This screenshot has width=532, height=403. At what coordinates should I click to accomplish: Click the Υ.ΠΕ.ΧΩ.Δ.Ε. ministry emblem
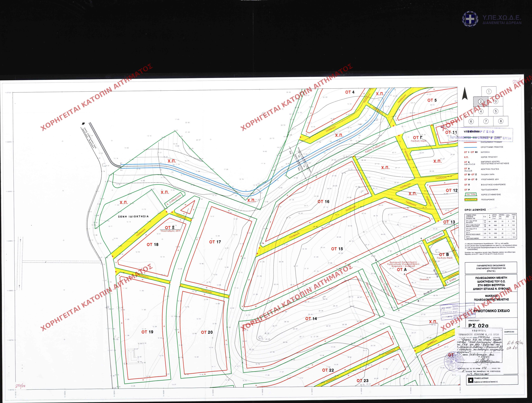470,19
